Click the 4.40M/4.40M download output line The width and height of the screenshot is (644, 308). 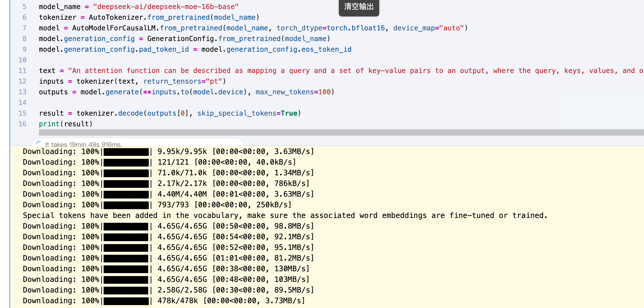[168, 194]
